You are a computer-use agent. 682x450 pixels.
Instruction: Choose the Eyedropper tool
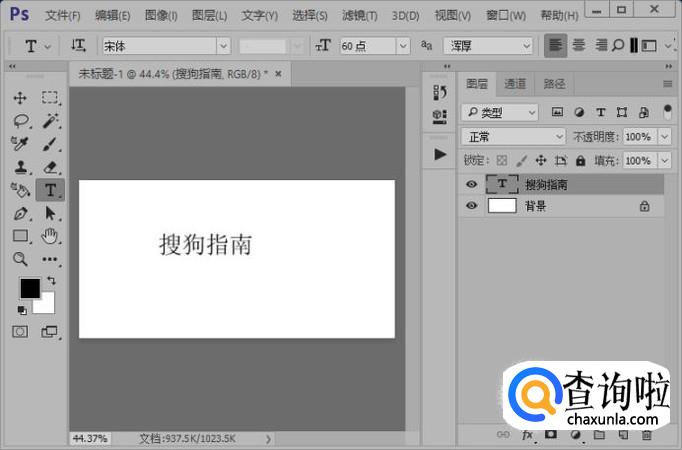[x=20, y=143]
